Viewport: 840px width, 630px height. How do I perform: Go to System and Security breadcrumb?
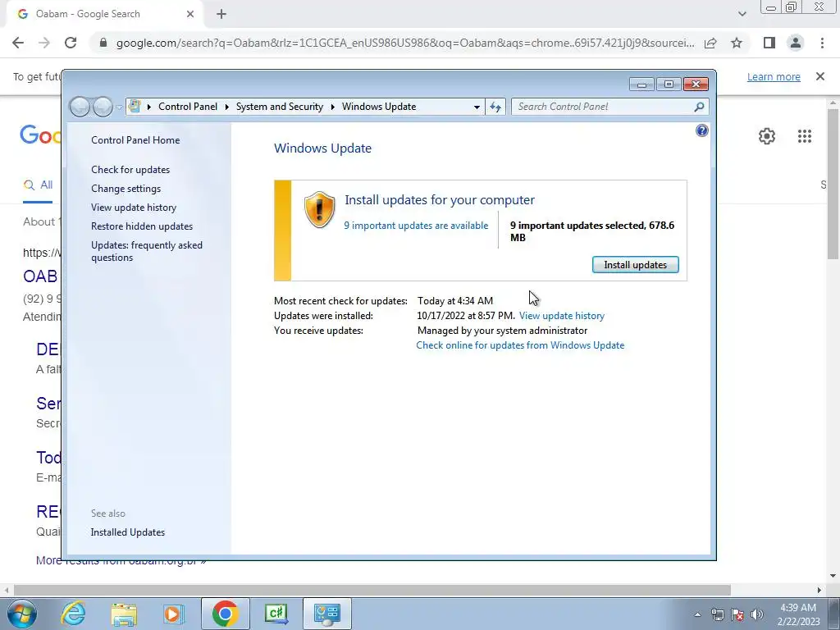(280, 107)
